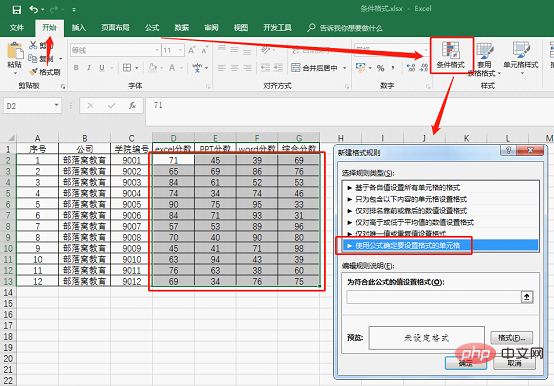554x386 pixels.
Task: Switch to the Developer (开发工具) tab
Action: pyautogui.click(x=277, y=28)
